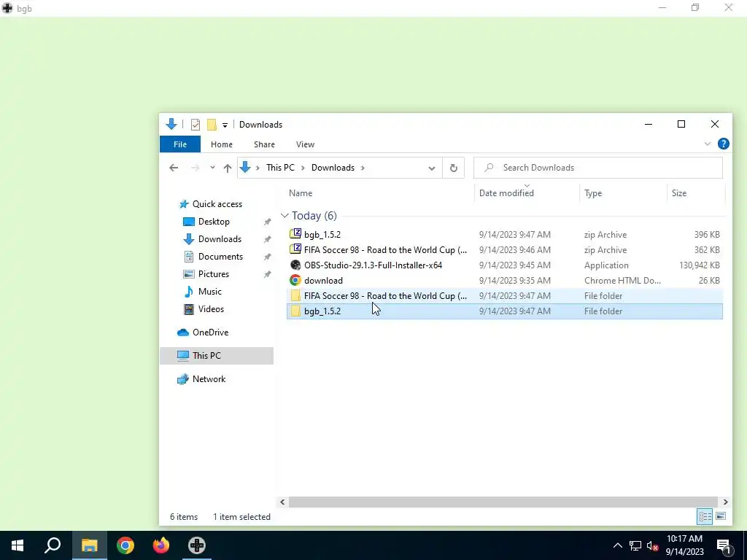Select the FIFA Soccer 98 file folder
747x560 pixels.
[x=505, y=295]
